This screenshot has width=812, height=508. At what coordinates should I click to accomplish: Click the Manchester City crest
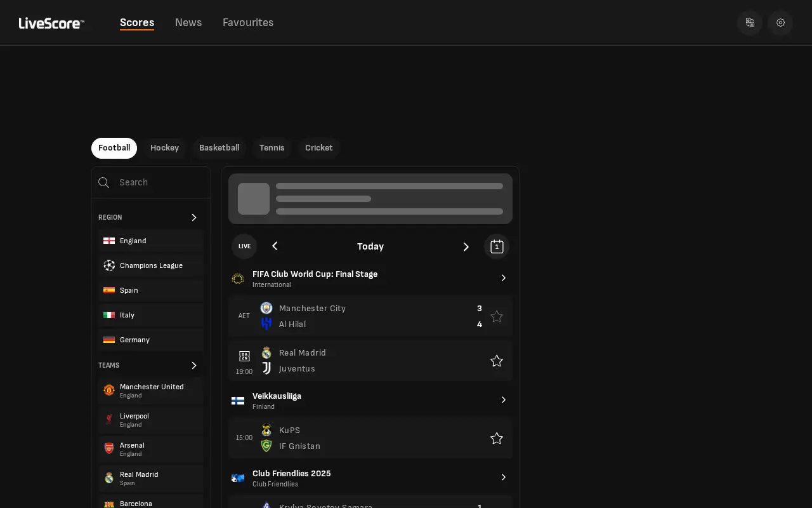(266, 308)
